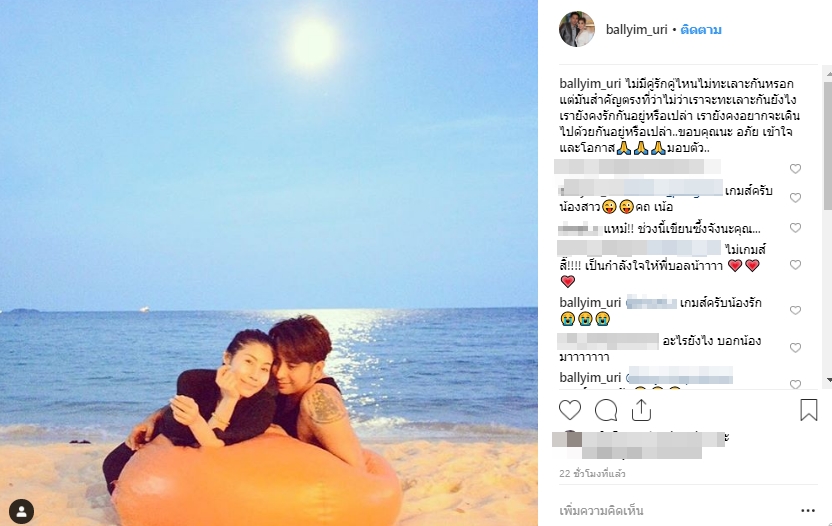Open more options via three dots

[808, 511]
